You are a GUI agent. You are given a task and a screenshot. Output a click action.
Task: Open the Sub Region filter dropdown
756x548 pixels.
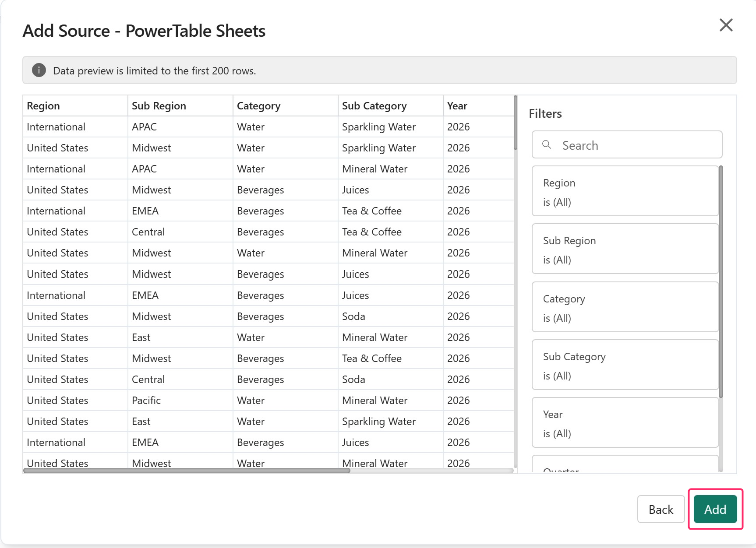click(625, 249)
